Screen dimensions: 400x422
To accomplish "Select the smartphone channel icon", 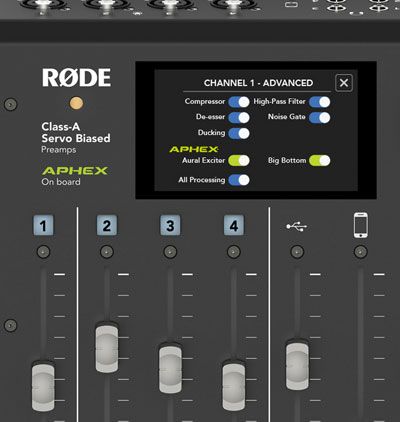I will pyautogui.click(x=361, y=225).
